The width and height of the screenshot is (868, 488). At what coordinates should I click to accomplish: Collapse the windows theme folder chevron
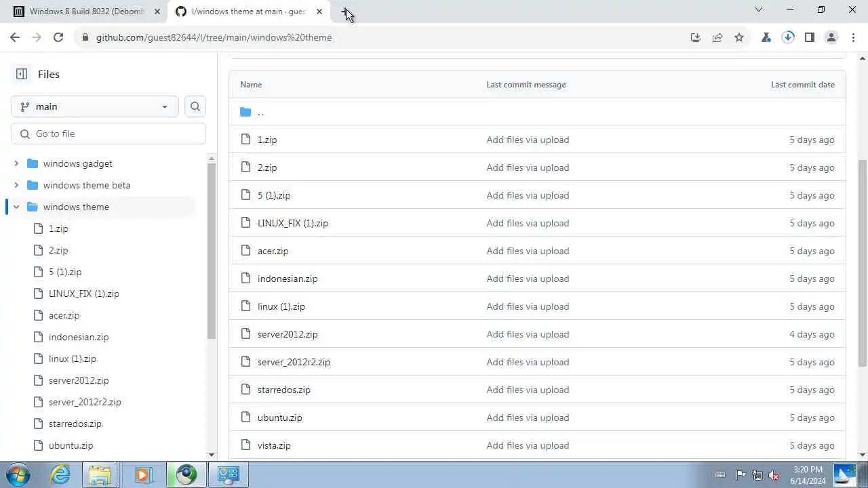(16, 207)
